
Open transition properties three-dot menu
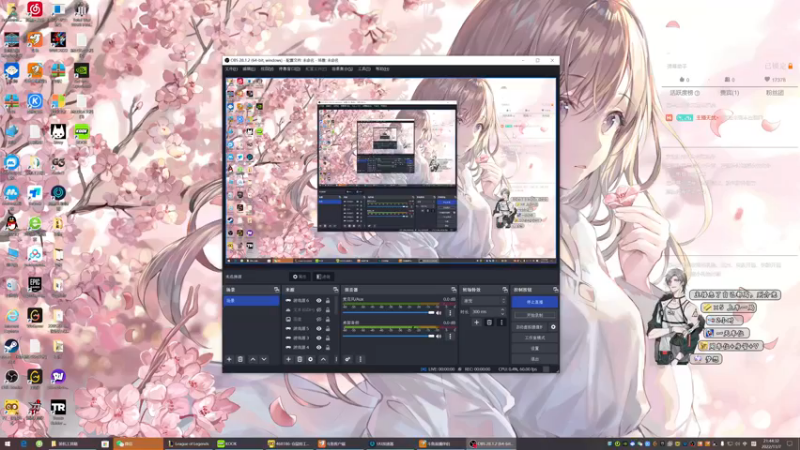click(x=501, y=322)
